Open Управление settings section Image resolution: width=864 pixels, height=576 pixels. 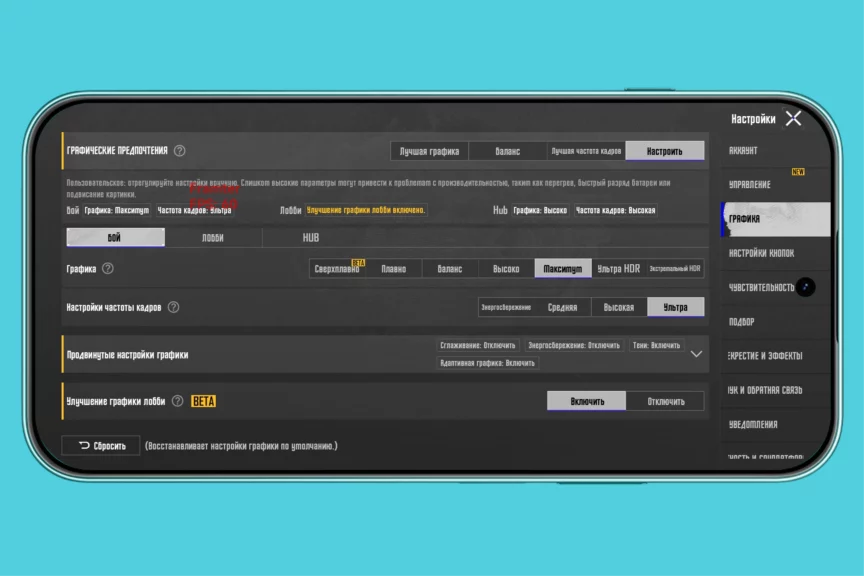point(774,184)
